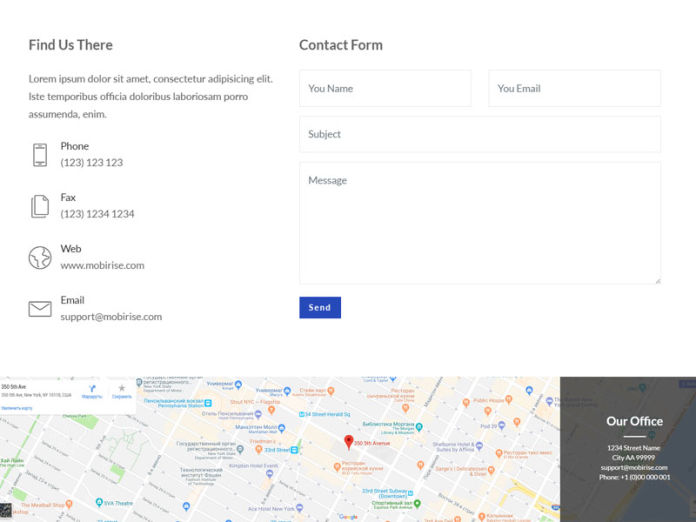Click the Google logo on the map
This screenshot has width=696, height=522.
pos(348,517)
